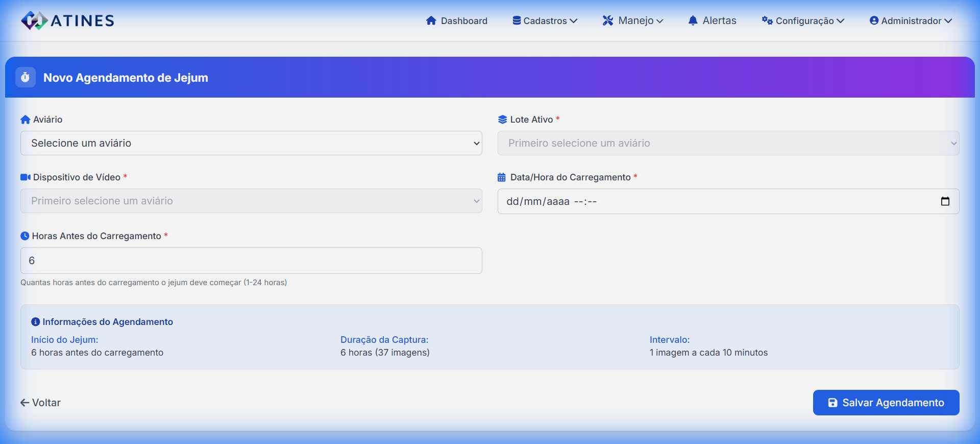Click the video camera icon beside Dispositivo
The image size is (980, 444).
point(26,177)
